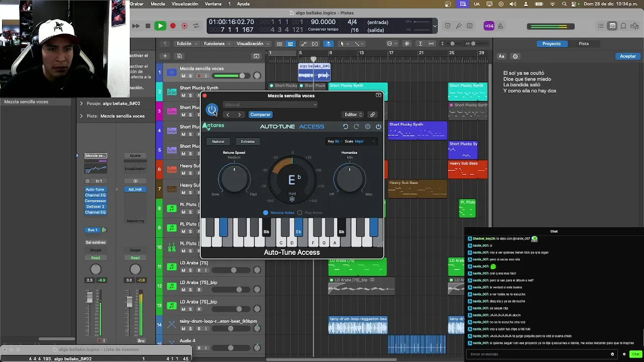Screen dimensions: 644x362
Task: Click the plug-in link chain icon
Action: coord(373,115)
